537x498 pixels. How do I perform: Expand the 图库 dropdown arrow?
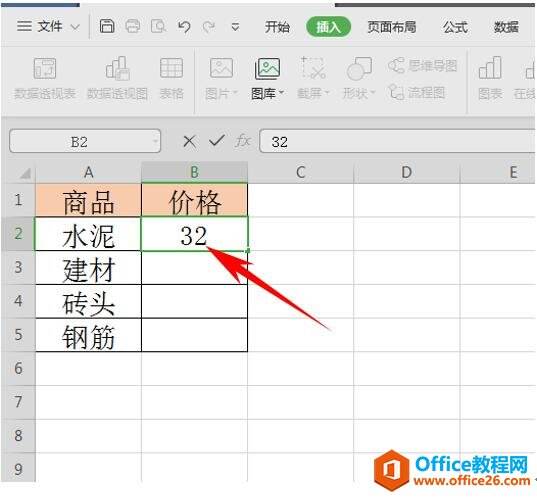point(282,92)
